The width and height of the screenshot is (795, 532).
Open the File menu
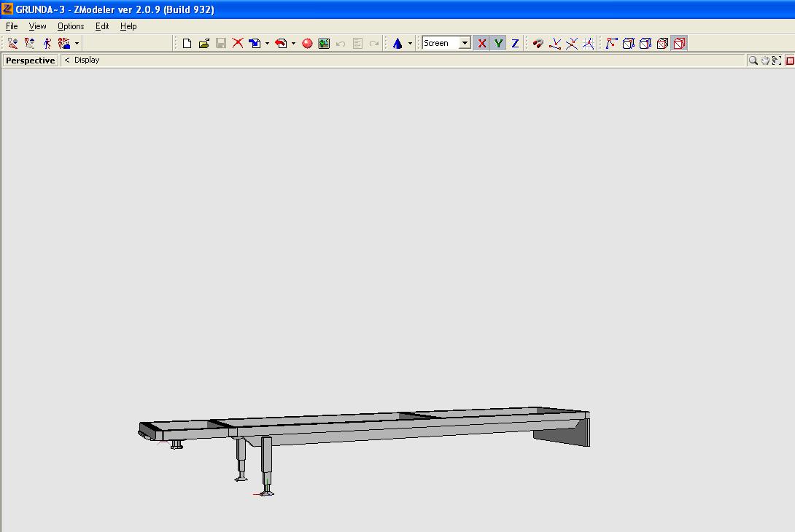12,26
